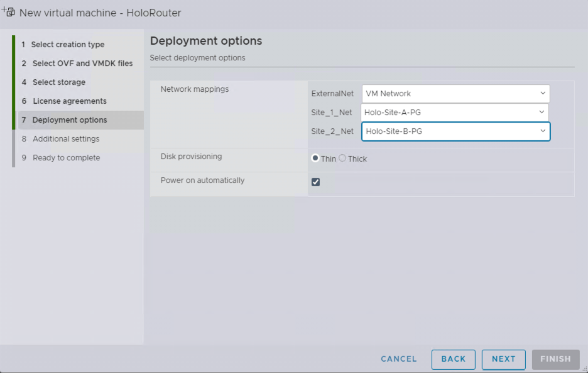Open the License agreements step
Viewport: 588px width, 373px height.
69,101
